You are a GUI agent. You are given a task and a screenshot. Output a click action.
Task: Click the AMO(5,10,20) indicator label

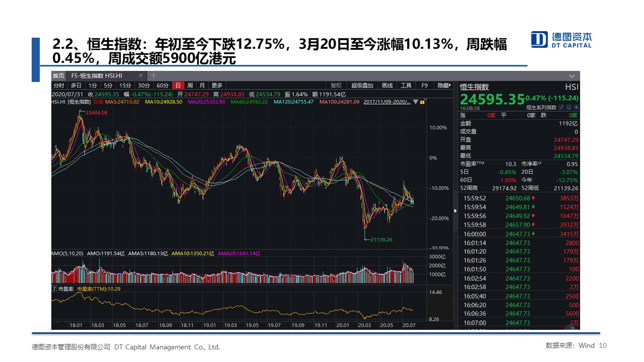tap(67, 254)
